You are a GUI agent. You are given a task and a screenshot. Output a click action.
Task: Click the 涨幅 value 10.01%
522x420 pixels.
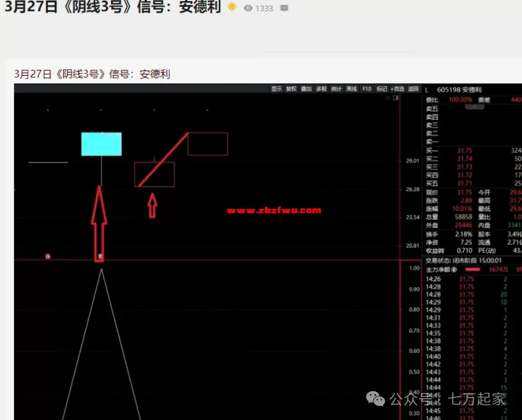(x=462, y=209)
